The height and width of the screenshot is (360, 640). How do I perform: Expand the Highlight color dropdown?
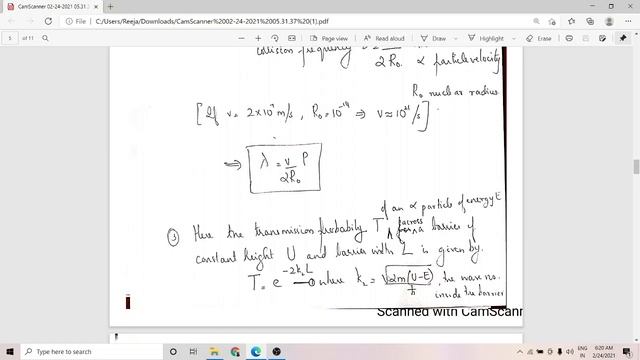click(x=513, y=38)
